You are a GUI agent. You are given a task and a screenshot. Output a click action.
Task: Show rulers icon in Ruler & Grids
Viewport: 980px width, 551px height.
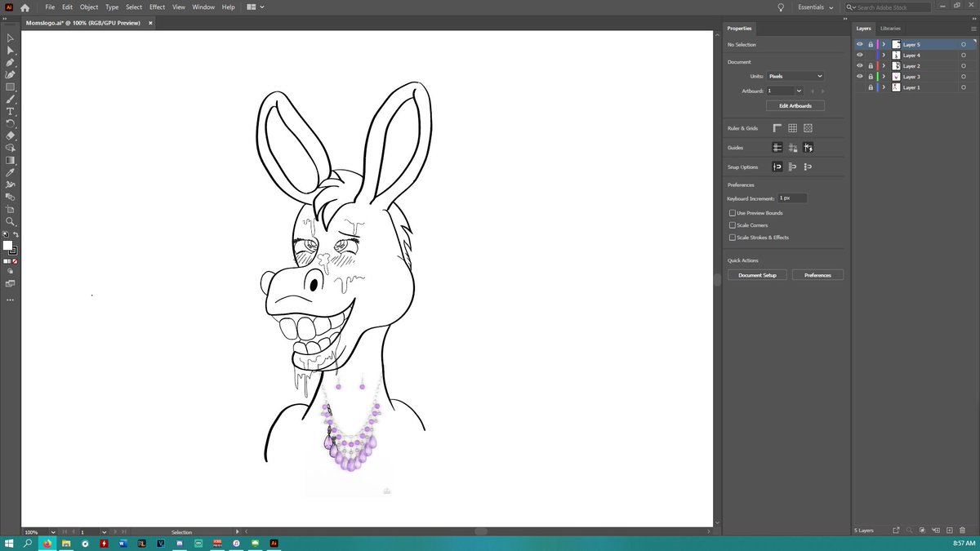[777, 128]
